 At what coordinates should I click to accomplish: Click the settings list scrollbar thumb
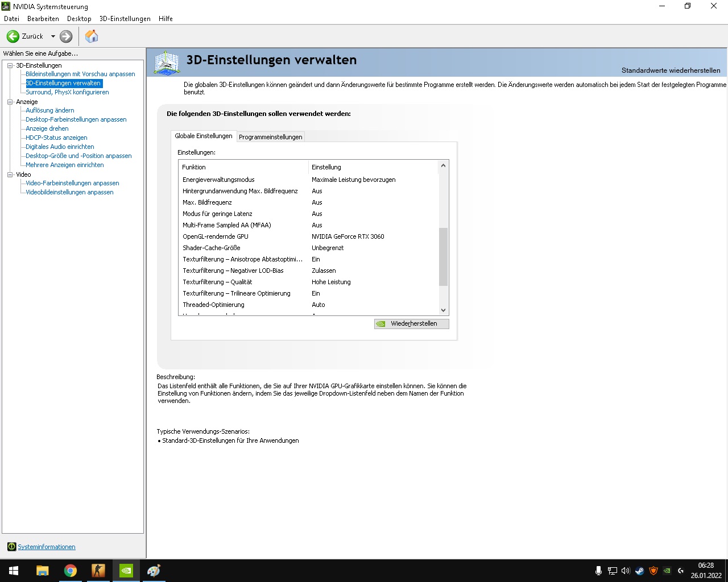click(x=443, y=257)
